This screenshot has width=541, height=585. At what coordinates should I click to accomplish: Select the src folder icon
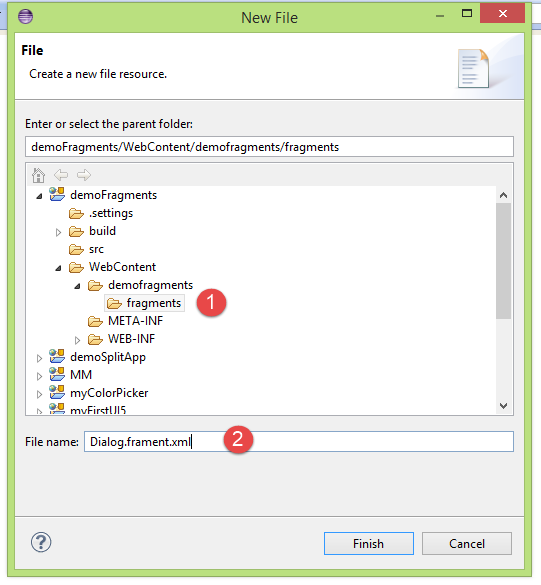coord(76,249)
